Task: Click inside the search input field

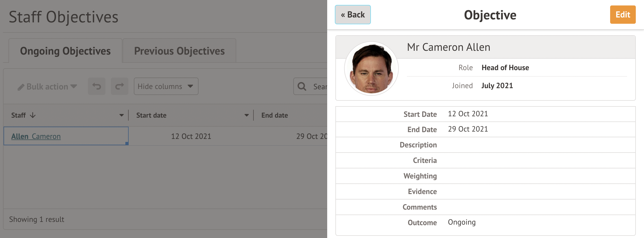Action: pos(319,87)
